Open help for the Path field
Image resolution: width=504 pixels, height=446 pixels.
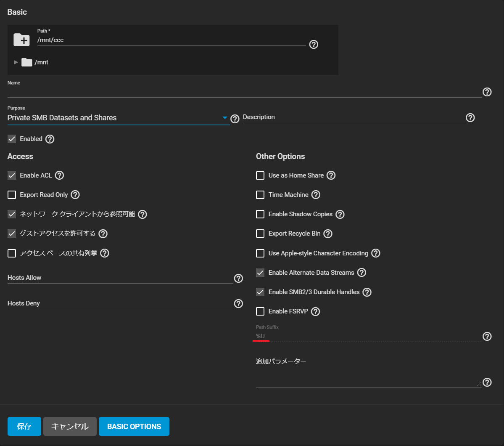coord(314,45)
